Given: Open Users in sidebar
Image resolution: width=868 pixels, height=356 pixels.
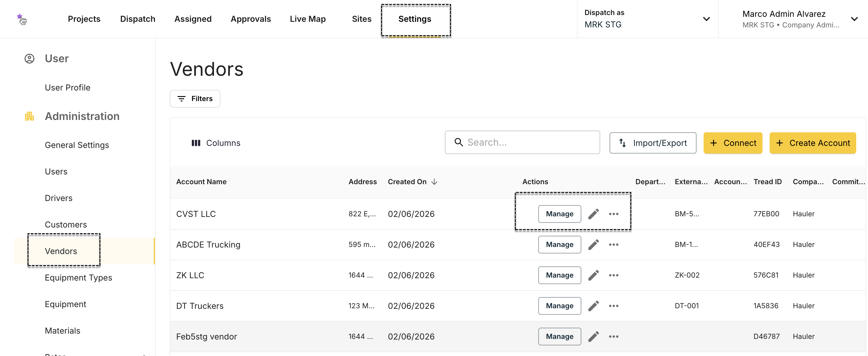Looking at the screenshot, I should pos(56,172).
